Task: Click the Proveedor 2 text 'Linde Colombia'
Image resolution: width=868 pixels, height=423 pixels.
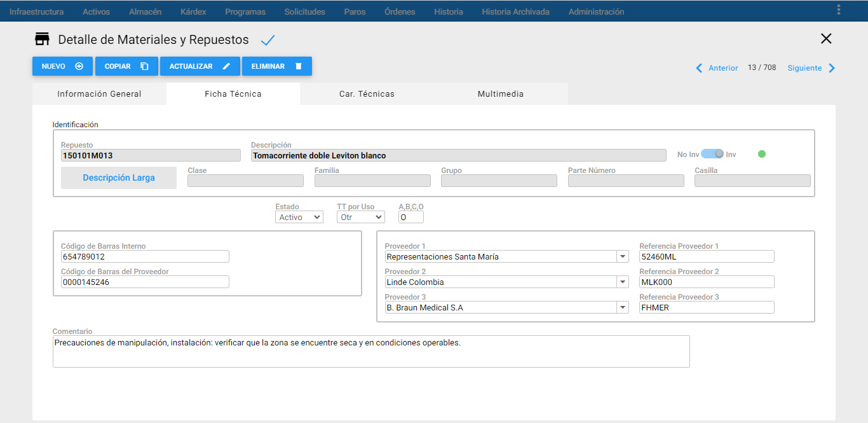Action: [416, 282]
